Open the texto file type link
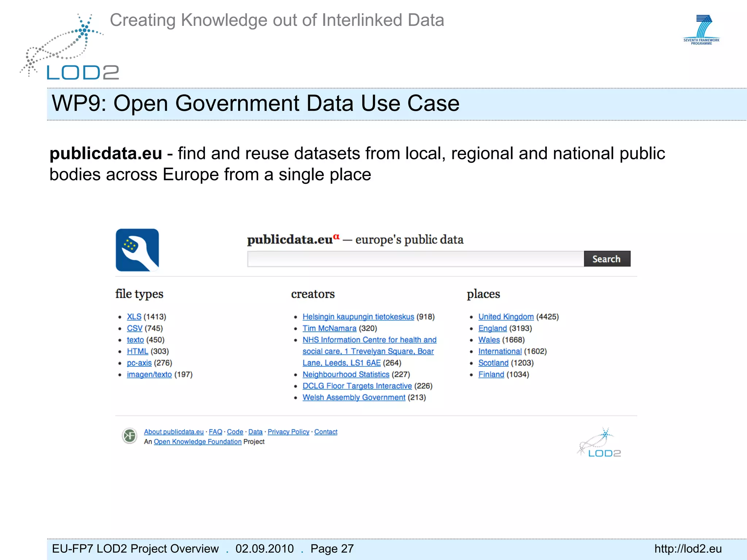Screen dimensions: 747x560 click(135, 340)
